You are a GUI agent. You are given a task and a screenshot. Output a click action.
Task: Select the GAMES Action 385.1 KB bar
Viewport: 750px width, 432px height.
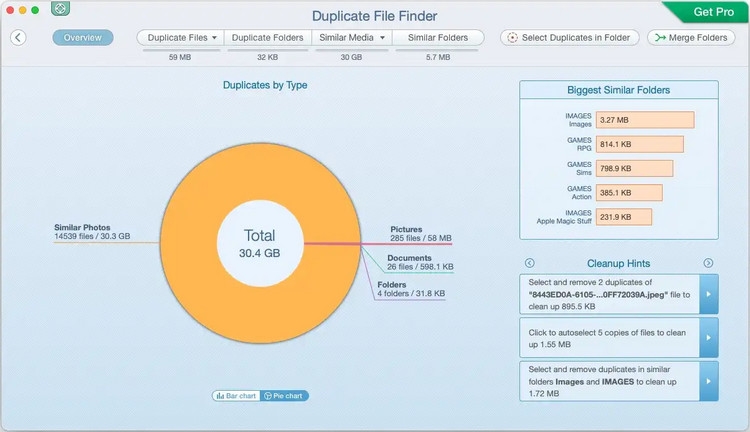pyautogui.click(x=629, y=193)
